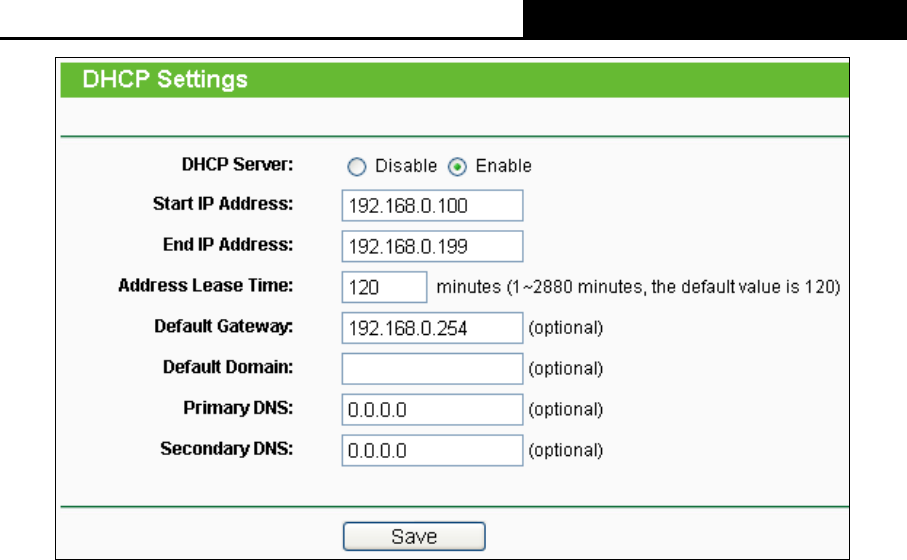
Task: Focus the Address Lease Time field
Action: pyautogui.click(x=384, y=287)
